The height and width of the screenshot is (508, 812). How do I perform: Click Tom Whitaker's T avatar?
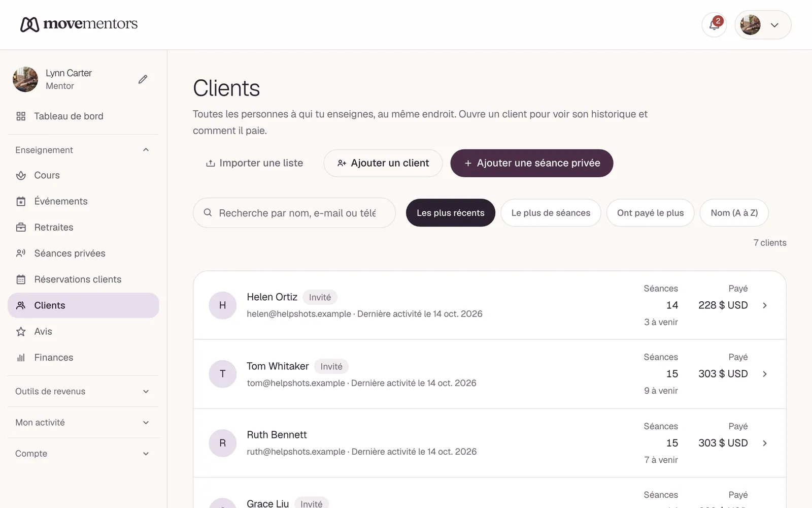[x=222, y=374]
